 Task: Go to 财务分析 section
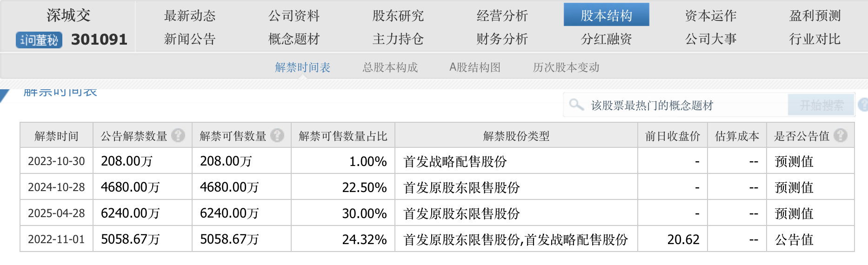click(x=502, y=39)
